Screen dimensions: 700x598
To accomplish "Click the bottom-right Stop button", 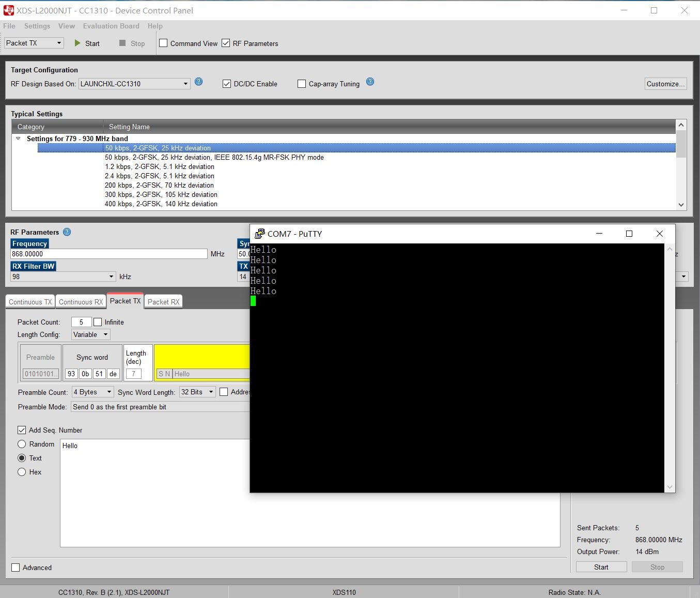I will 657,567.
